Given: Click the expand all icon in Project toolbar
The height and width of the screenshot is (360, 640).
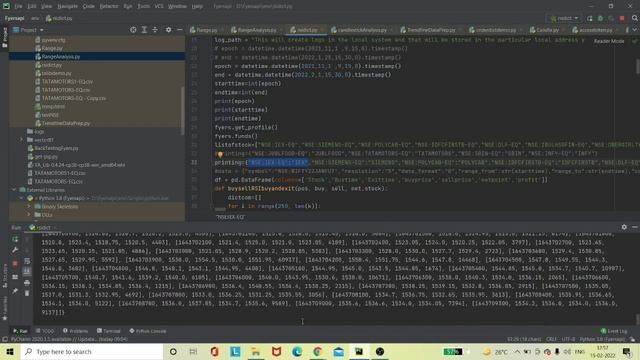Looking at the screenshot, I should [x=144, y=30].
